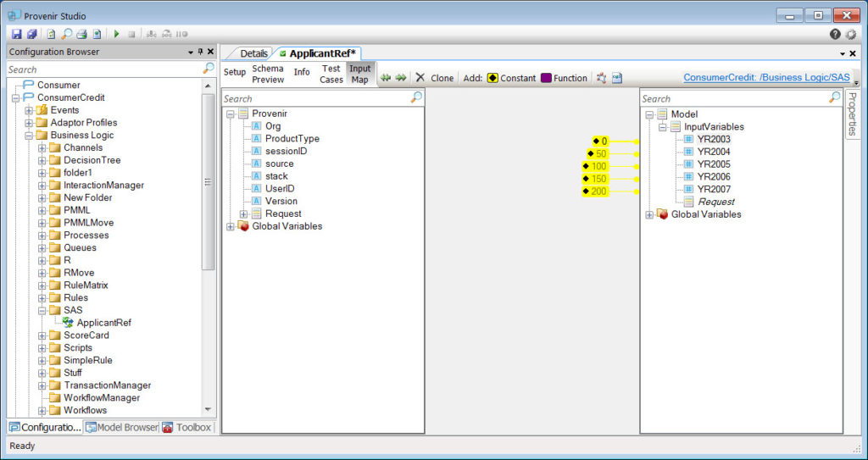Open the Setup sub-tab

235,73
